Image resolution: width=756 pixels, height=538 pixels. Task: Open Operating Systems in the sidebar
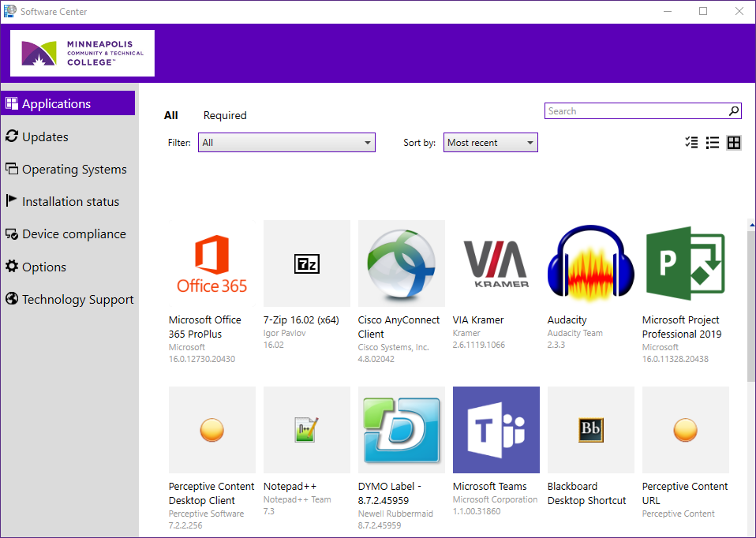(68, 169)
